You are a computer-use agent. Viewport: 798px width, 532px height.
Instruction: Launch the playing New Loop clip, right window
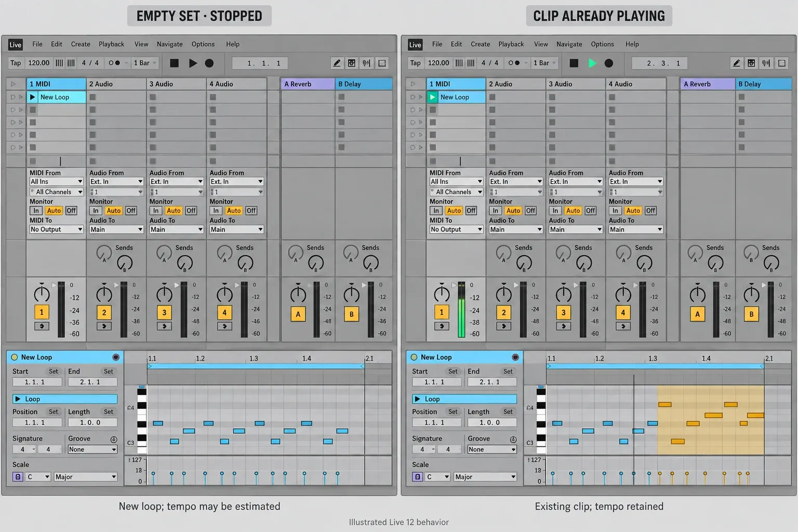click(x=432, y=97)
